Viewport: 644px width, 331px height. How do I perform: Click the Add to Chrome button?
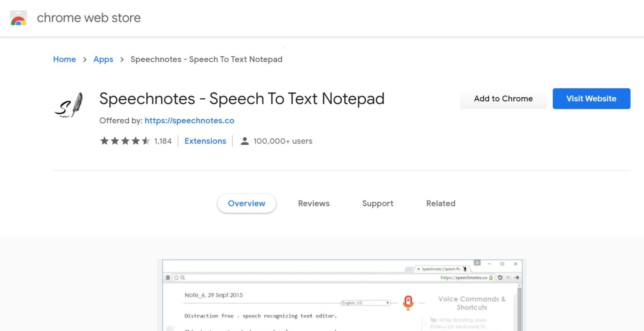pyautogui.click(x=503, y=99)
